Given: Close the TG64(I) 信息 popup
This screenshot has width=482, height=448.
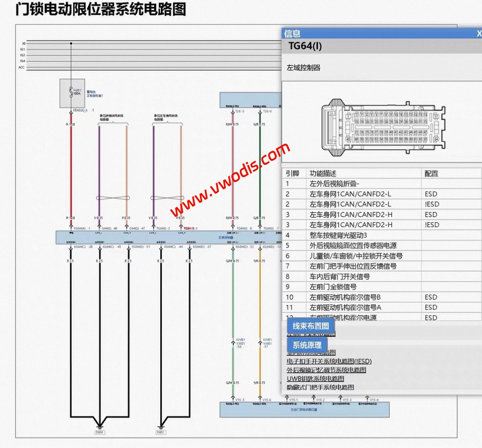Looking at the screenshot, I should pyautogui.click(x=479, y=34).
